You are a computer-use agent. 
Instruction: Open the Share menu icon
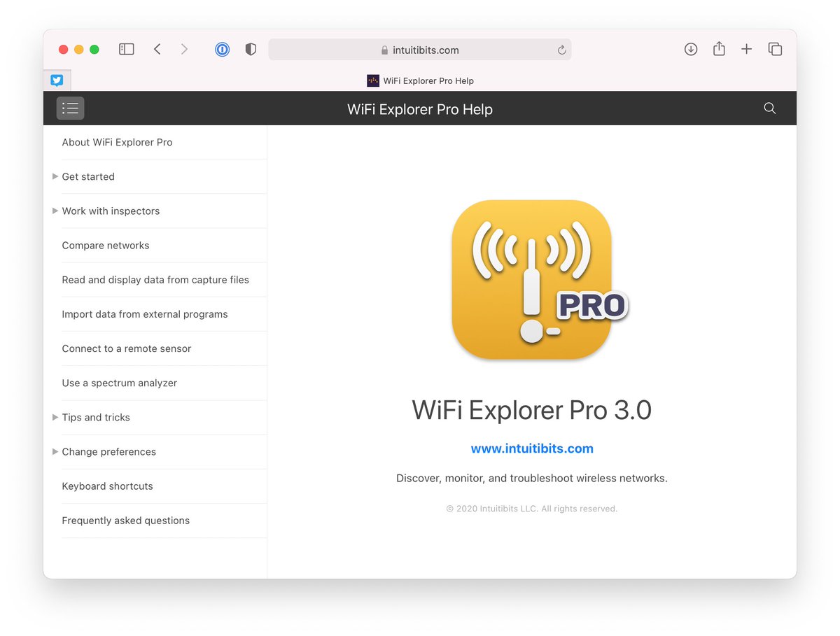click(x=719, y=48)
